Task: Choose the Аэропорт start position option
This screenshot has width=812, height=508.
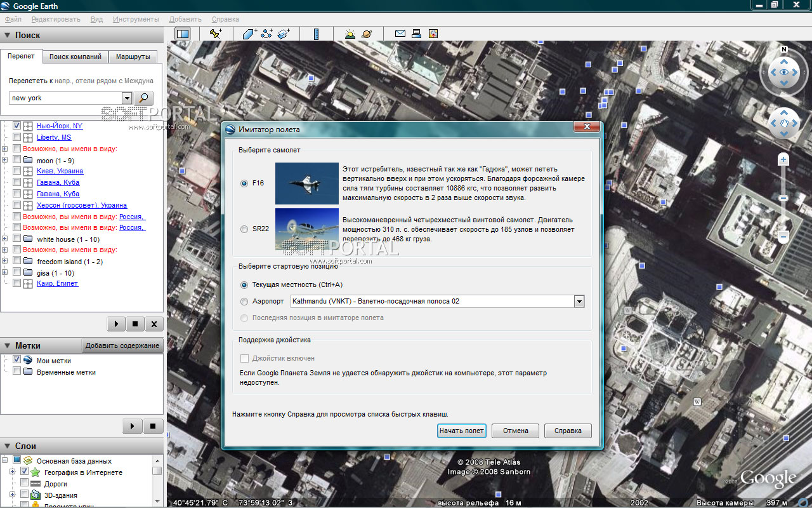Action: coord(244,302)
